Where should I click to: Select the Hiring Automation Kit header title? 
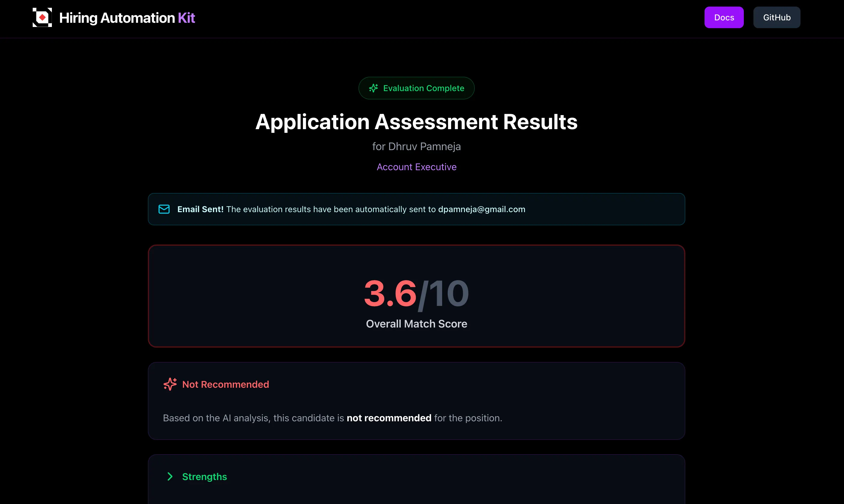(127, 17)
